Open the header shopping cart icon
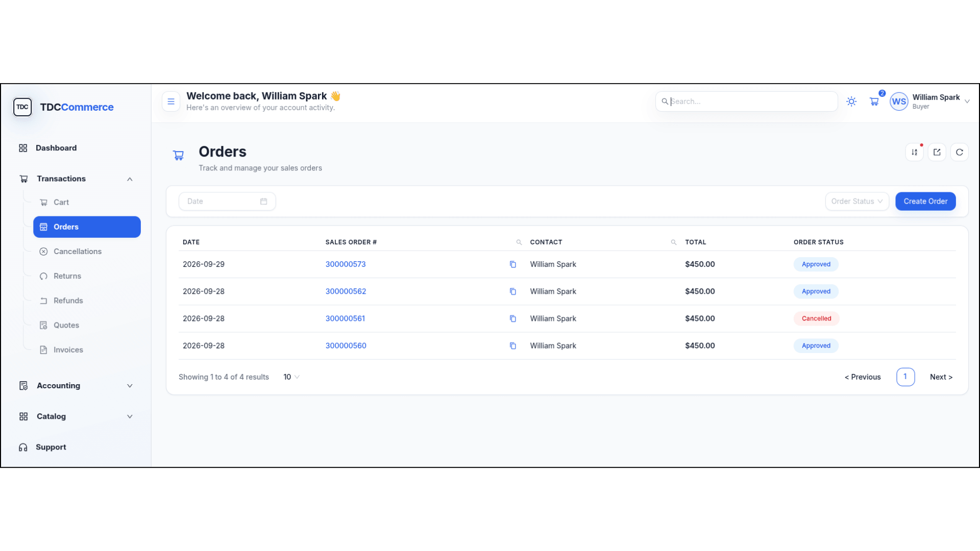This screenshot has height=551, width=980. point(874,102)
